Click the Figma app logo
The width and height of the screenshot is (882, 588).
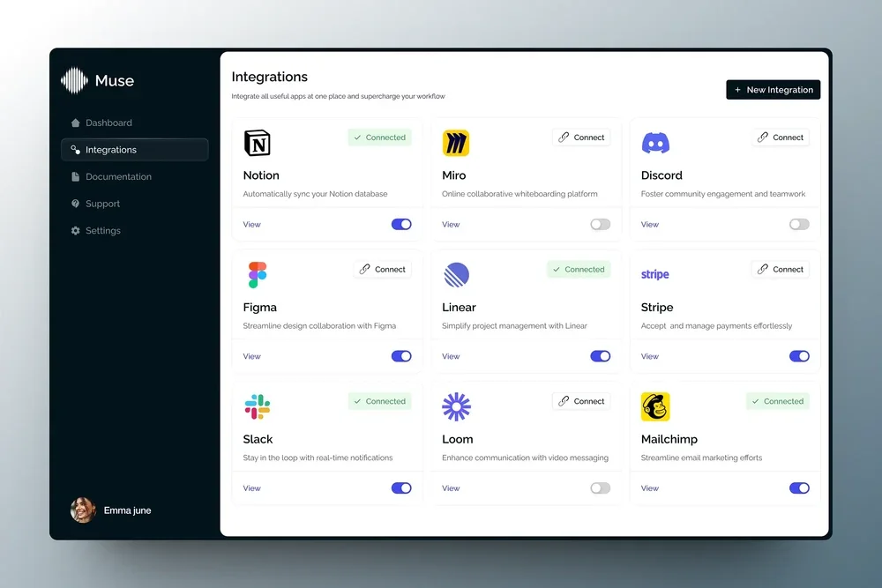pos(257,275)
